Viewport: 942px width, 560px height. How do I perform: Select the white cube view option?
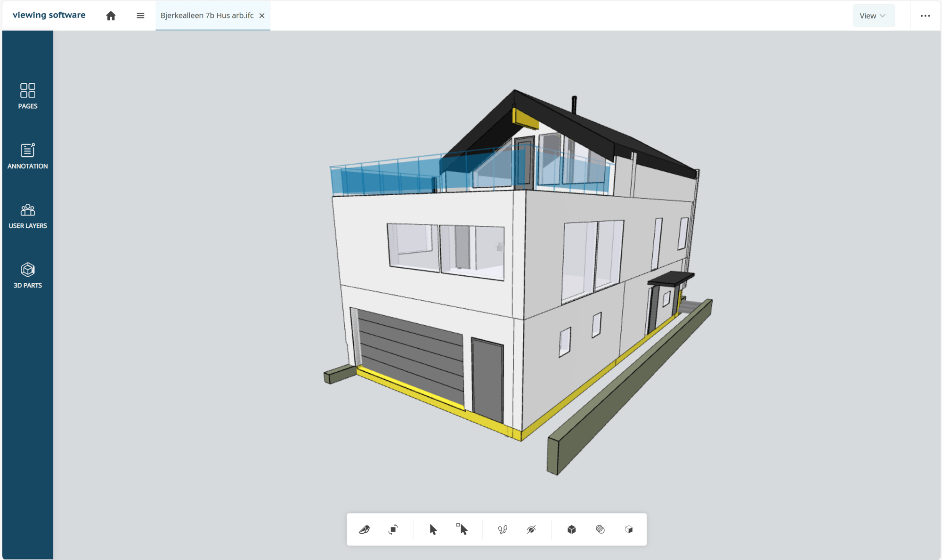[629, 529]
